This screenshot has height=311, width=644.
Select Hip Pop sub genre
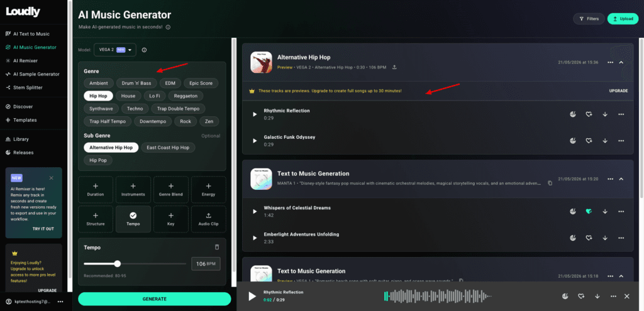coord(97,160)
